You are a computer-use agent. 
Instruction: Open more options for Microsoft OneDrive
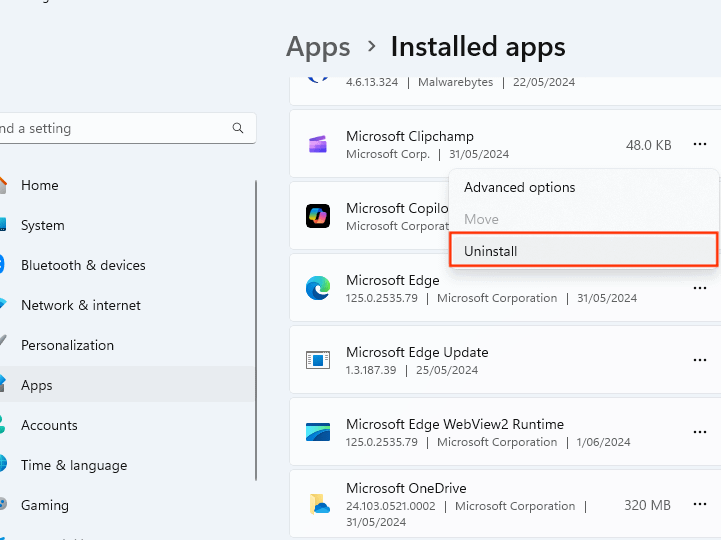click(699, 505)
